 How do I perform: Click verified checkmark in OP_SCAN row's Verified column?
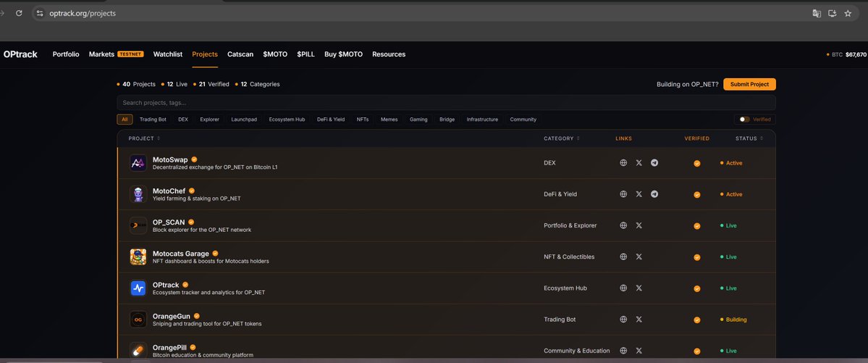click(x=697, y=226)
